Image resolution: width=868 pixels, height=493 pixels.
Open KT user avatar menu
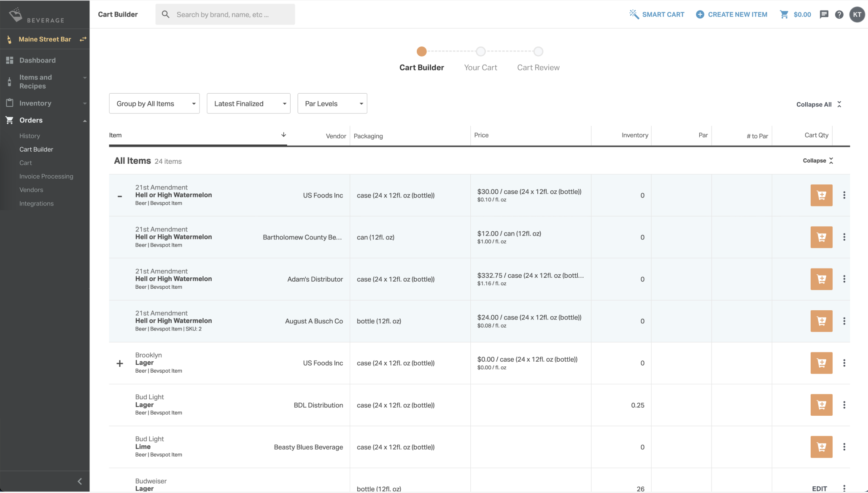[857, 14]
